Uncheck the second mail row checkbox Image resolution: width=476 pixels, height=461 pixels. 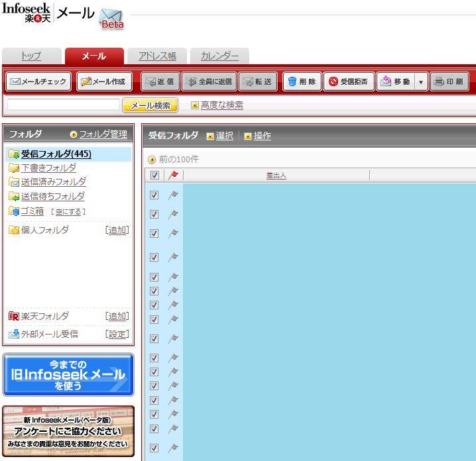point(154,214)
